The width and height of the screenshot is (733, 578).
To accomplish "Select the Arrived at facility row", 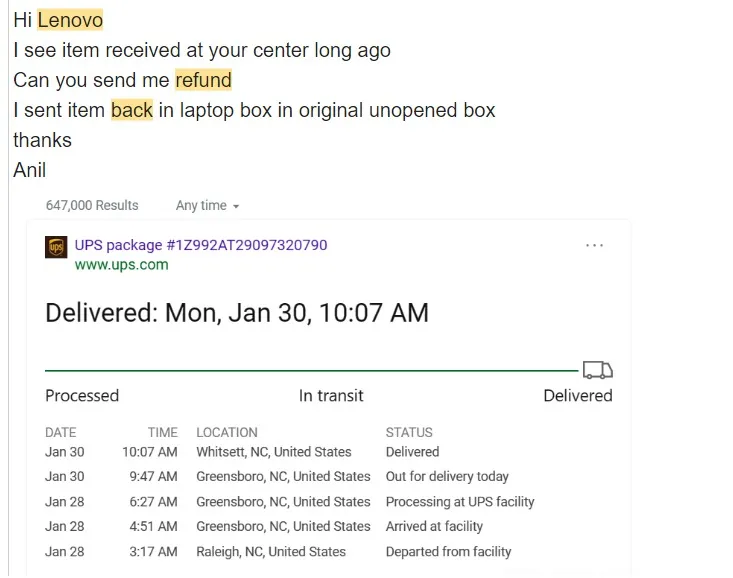I will 290,527.
